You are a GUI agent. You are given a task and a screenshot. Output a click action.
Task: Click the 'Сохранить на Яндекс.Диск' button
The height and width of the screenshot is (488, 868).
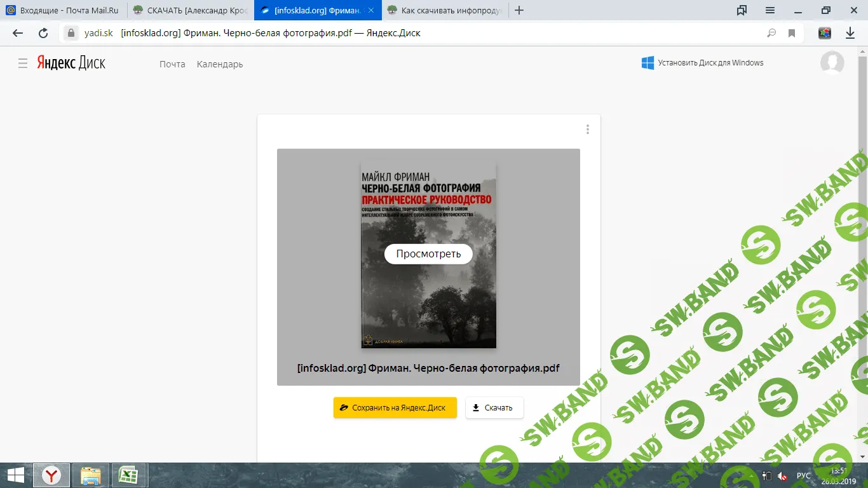[395, 408]
